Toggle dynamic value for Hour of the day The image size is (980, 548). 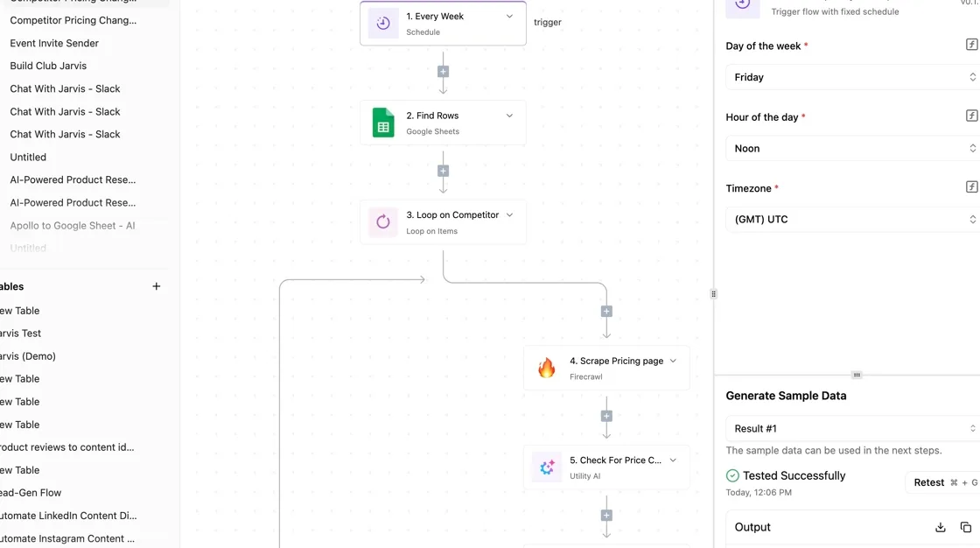tap(971, 116)
